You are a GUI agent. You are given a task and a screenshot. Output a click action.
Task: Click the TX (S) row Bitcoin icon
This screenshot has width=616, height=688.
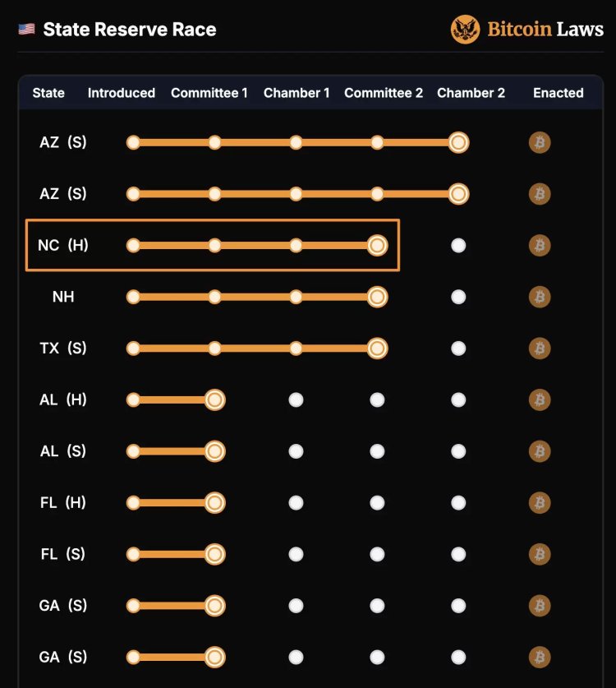point(540,348)
